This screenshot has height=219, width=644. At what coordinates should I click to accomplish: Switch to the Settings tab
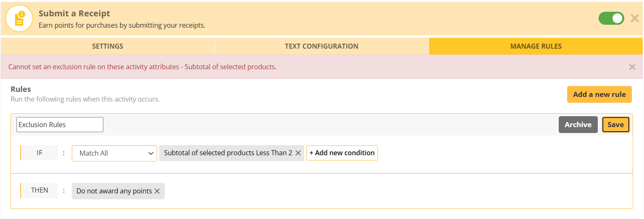[108, 46]
